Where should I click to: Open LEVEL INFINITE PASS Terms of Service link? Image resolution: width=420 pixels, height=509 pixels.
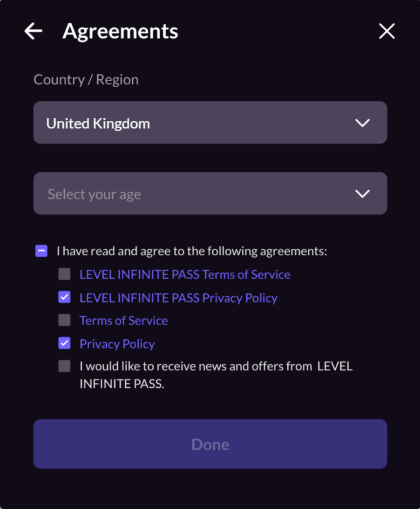[185, 275]
